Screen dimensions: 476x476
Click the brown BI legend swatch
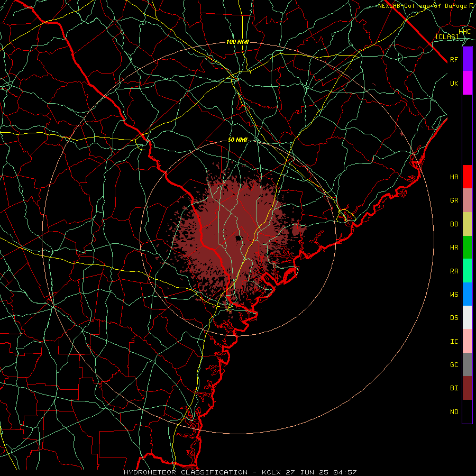[467, 388]
